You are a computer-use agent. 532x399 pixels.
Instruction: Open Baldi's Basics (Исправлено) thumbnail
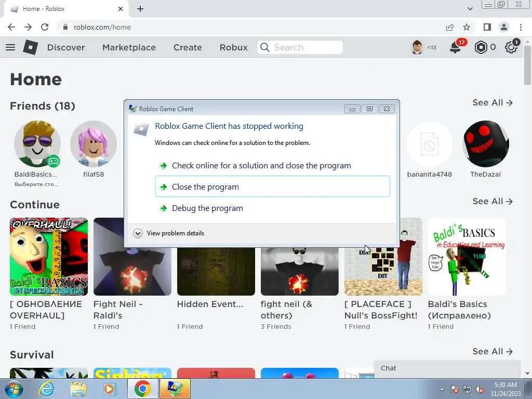467,257
